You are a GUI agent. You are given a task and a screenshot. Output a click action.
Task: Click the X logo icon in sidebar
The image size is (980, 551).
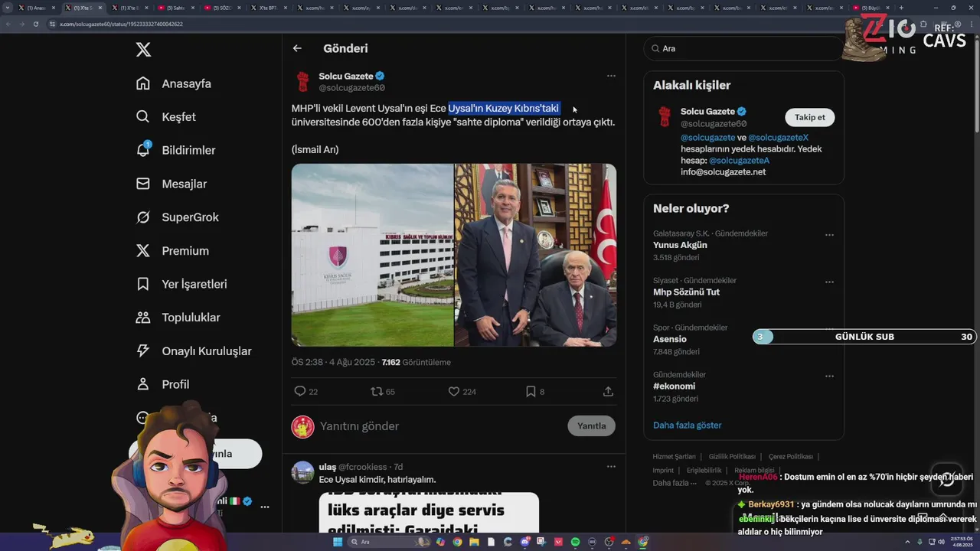point(143,50)
